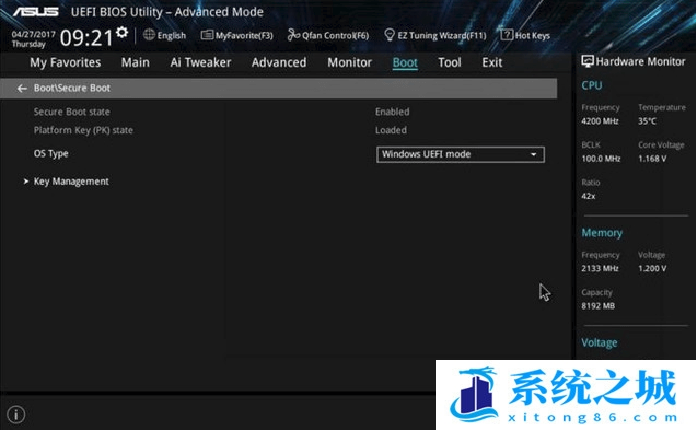Click the OS Type dropdown arrow
The image size is (696, 430).
(534, 154)
